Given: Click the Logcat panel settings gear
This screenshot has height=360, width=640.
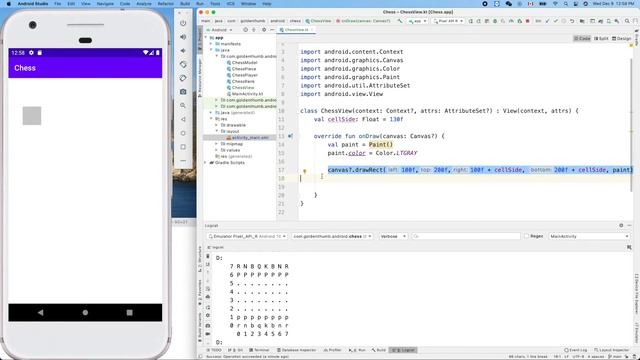Looking at the screenshot, I should coord(621,225).
